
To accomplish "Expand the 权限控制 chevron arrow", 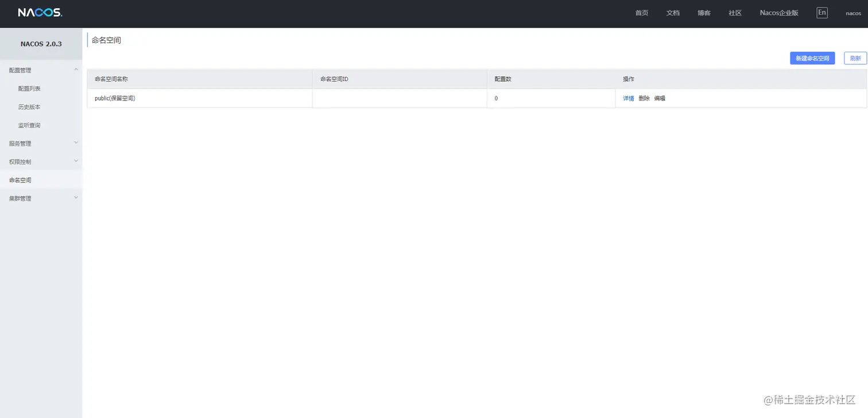I will pos(76,161).
